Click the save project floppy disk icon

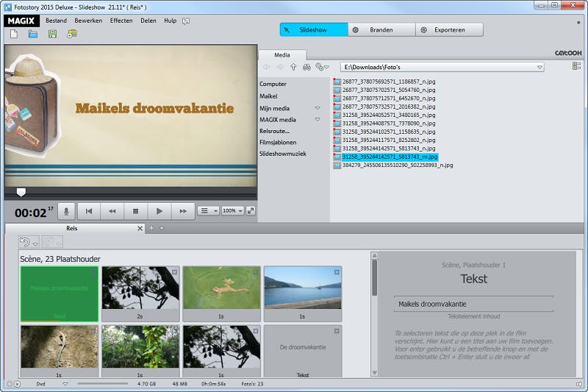click(x=52, y=34)
